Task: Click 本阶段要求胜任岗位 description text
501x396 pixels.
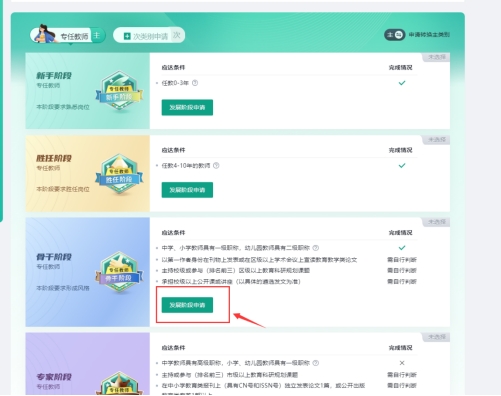Action: click(x=63, y=189)
